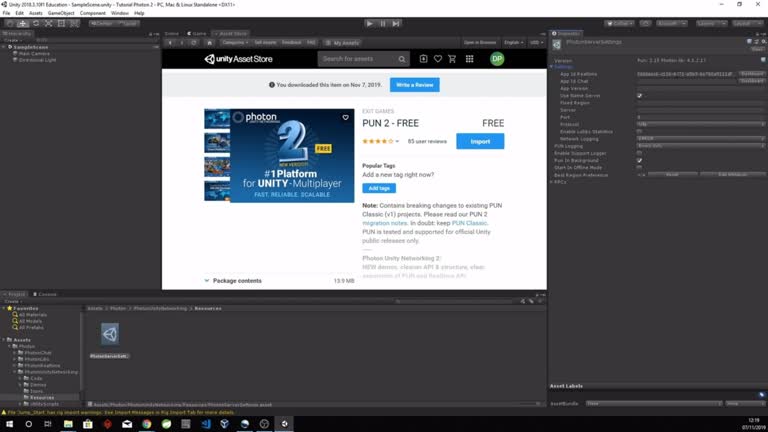Image resolution: width=768 pixels, height=432 pixels.
Task: Click the Asset Store search magnifier icon
Action: tap(402, 59)
